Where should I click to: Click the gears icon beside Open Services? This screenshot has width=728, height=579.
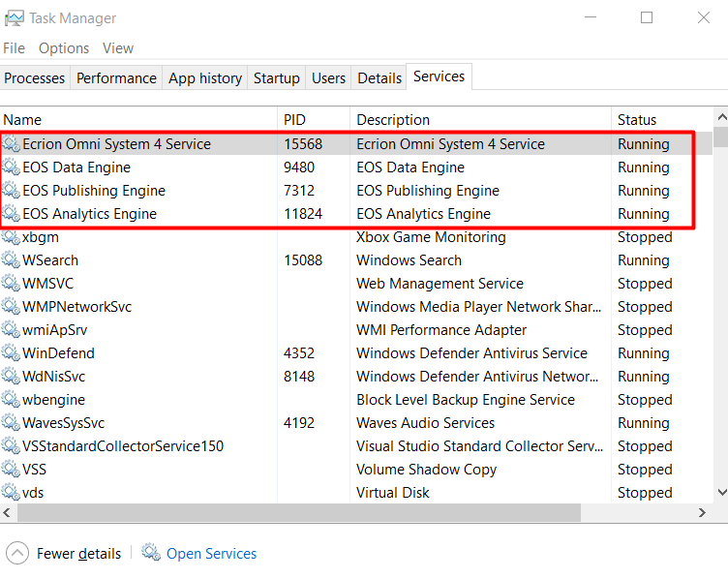pos(151,553)
